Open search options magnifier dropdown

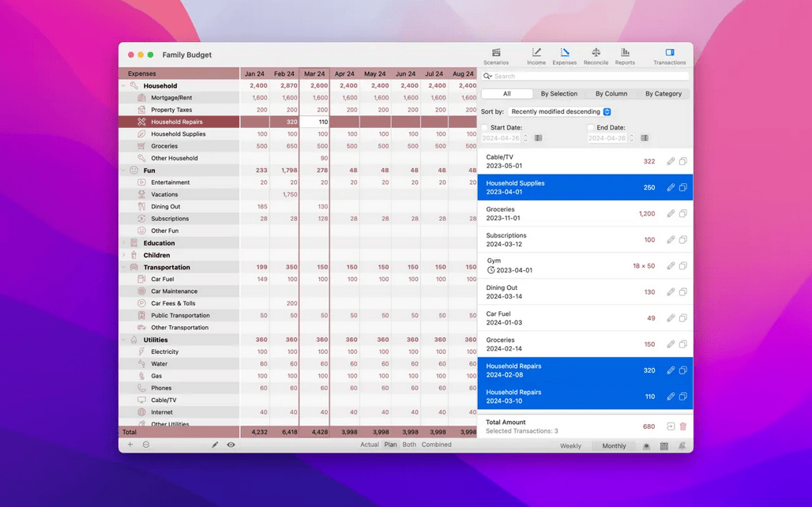tap(487, 76)
